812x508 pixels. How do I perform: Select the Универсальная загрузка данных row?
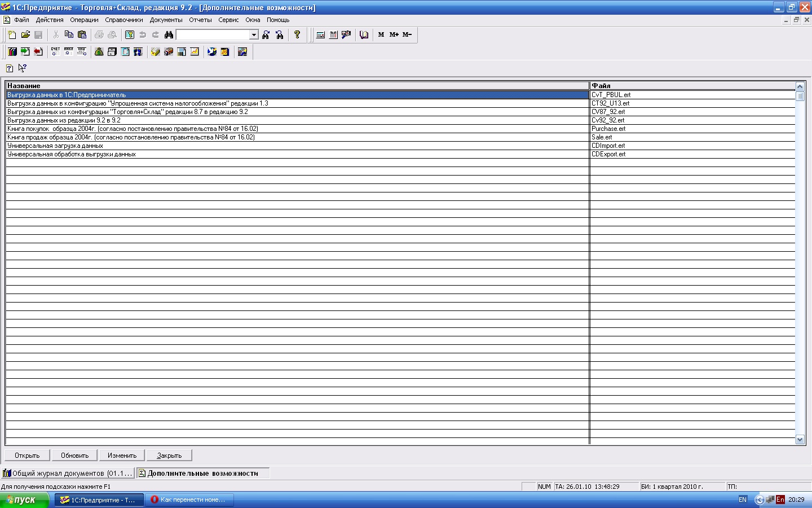coord(55,146)
